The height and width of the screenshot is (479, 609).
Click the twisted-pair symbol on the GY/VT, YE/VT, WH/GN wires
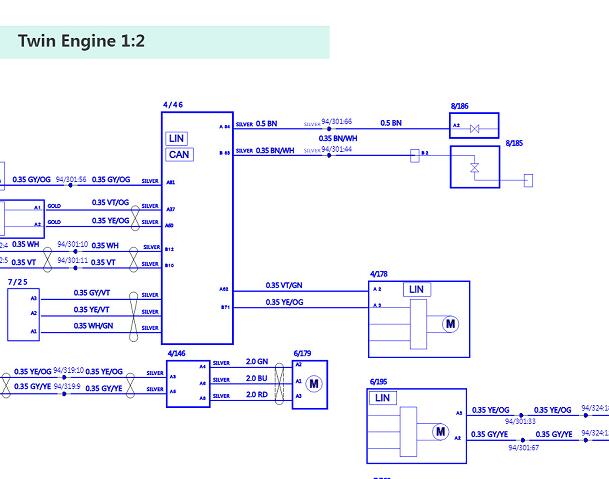[133, 317]
